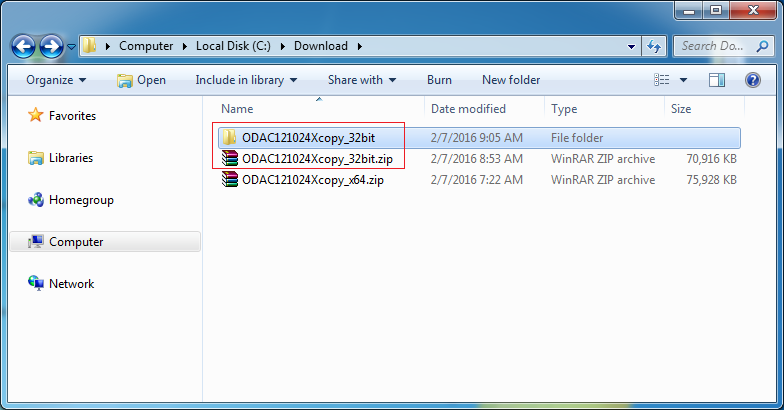Select Computer in the address breadcrumb
The image size is (784, 410).
[x=146, y=46]
